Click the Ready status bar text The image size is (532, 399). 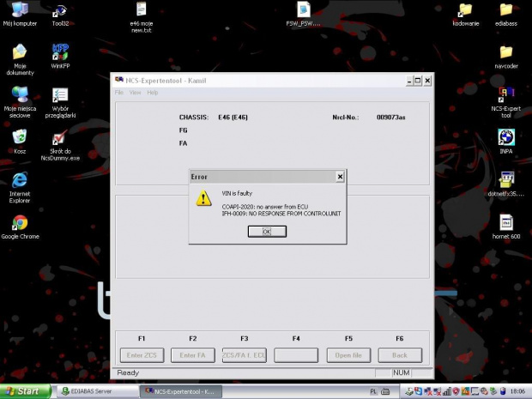click(x=128, y=372)
